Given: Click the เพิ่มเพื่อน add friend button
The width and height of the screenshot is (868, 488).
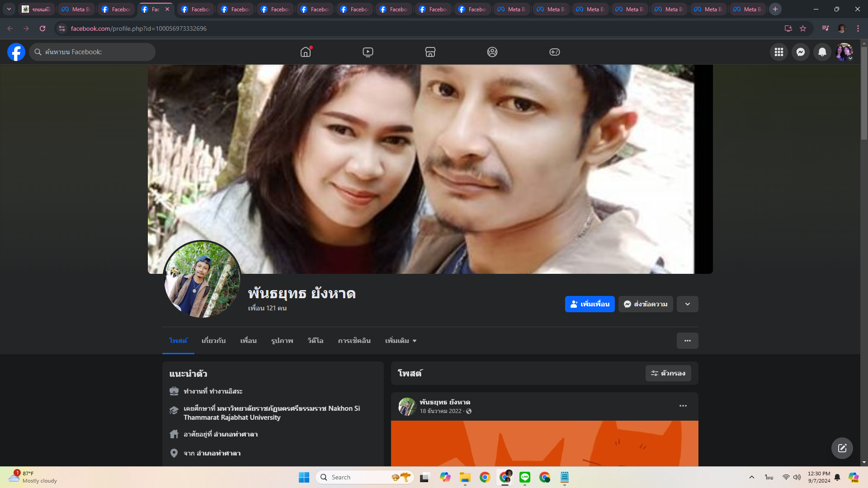Looking at the screenshot, I should 590,304.
